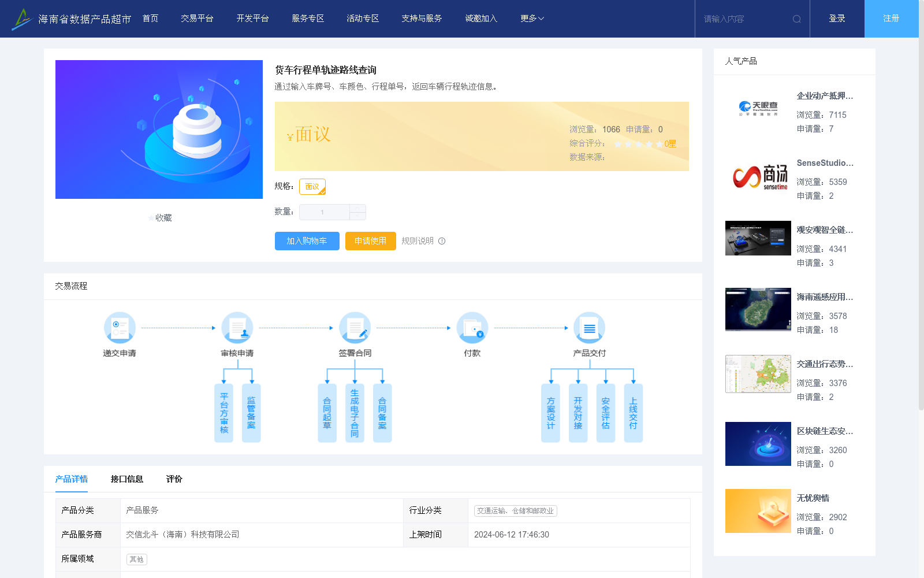Click the 开发对接 step box
924x578 pixels.
click(x=578, y=413)
